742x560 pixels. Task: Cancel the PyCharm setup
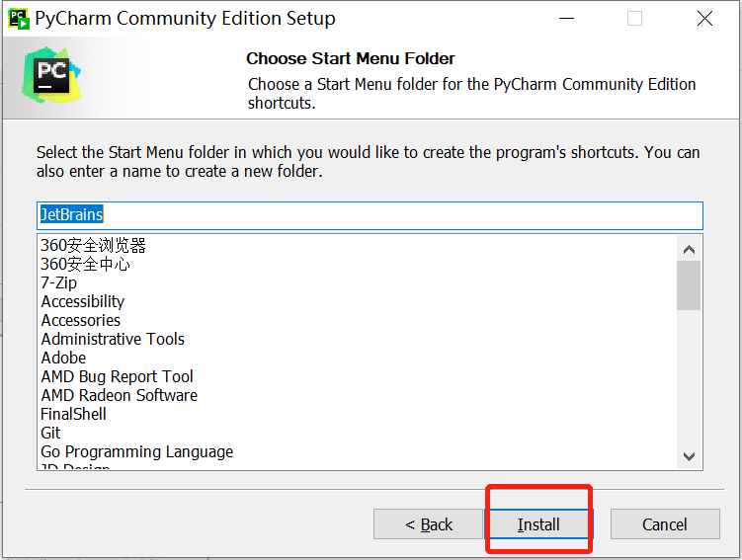[665, 524]
